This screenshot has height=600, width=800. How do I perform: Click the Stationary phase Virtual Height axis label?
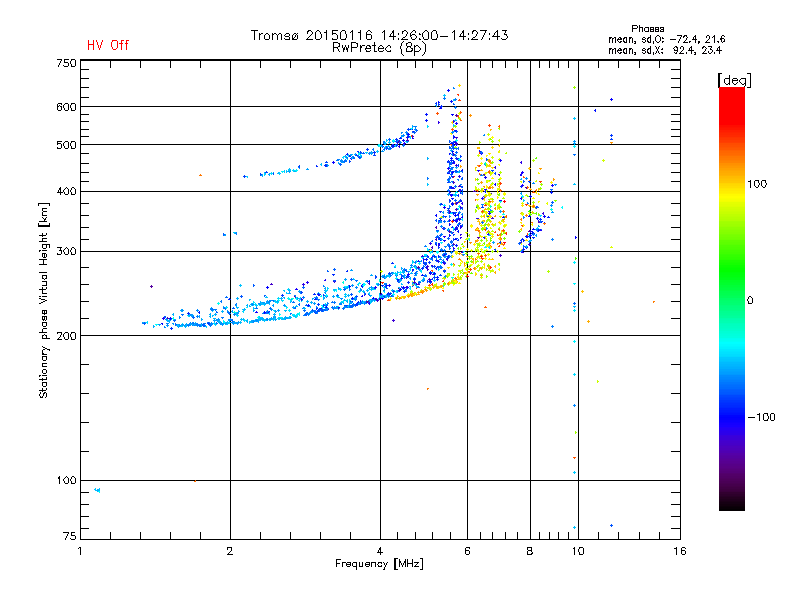click(44, 301)
